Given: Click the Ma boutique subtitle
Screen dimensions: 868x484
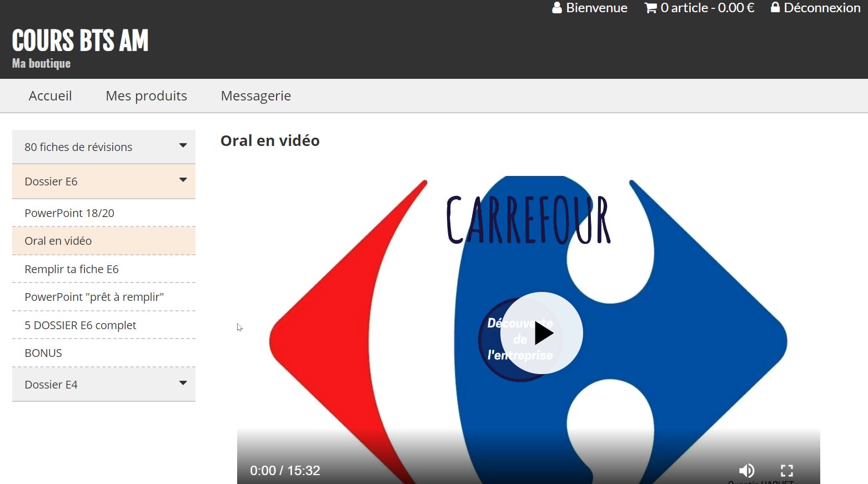Looking at the screenshot, I should click(x=42, y=63).
